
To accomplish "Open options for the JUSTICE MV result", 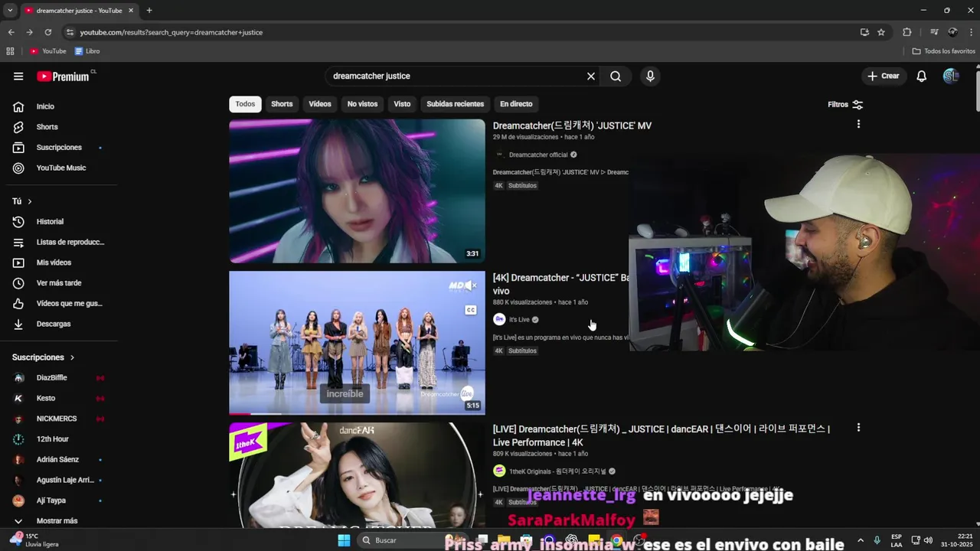I will pyautogui.click(x=858, y=124).
